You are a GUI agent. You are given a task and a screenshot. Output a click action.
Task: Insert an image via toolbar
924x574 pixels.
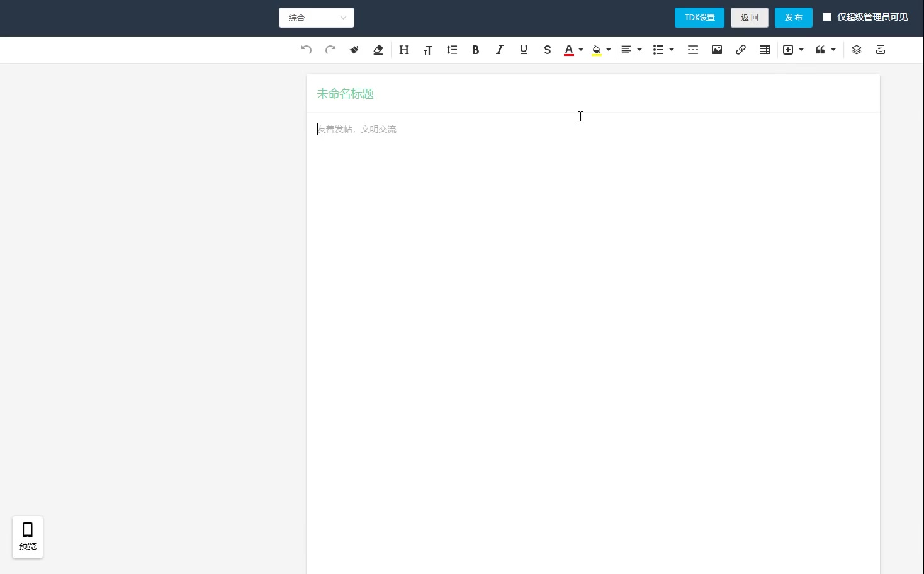click(x=717, y=50)
